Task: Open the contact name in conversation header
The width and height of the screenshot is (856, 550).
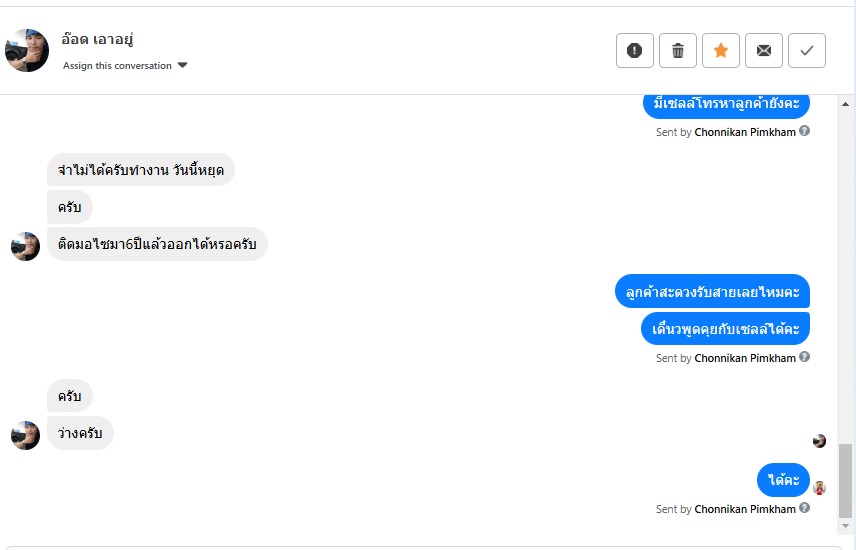Action: (97, 40)
